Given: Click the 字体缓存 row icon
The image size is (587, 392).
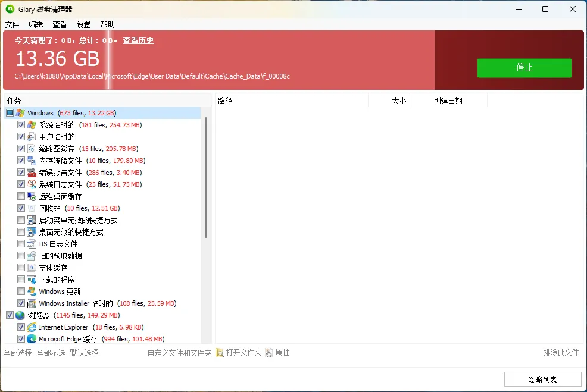Looking at the screenshot, I should point(32,268).
